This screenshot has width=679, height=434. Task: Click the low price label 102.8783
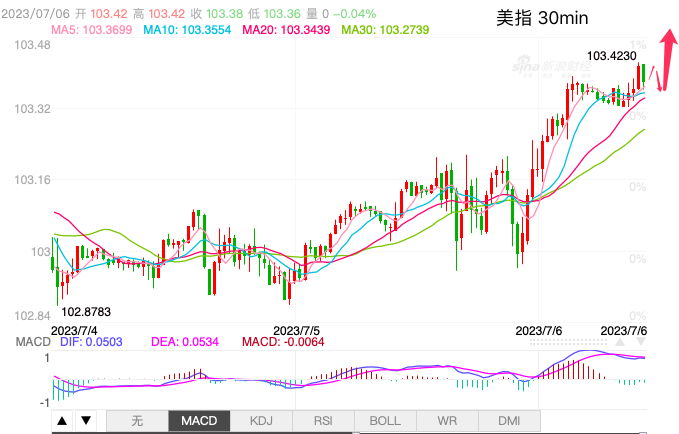pos(86,312)
